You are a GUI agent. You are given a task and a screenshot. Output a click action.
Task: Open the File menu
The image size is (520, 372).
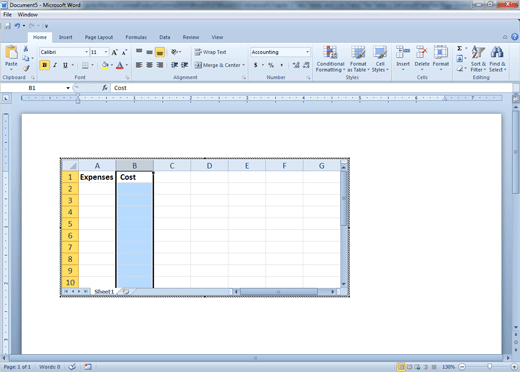7,15
